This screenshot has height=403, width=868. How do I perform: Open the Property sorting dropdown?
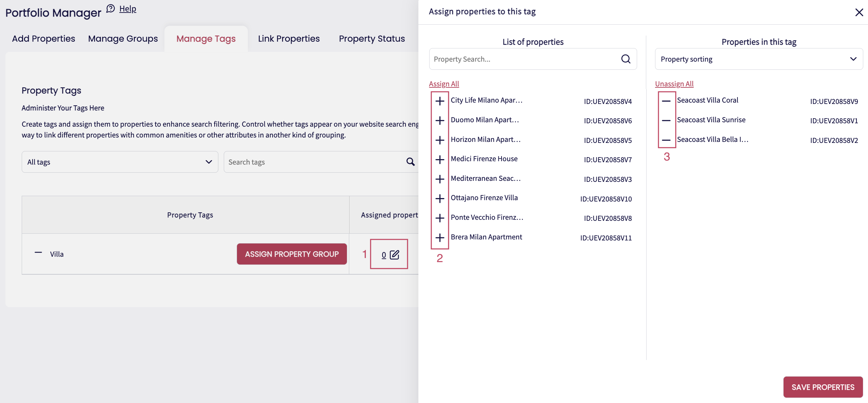pyautogui.click(x=758, y=59)
